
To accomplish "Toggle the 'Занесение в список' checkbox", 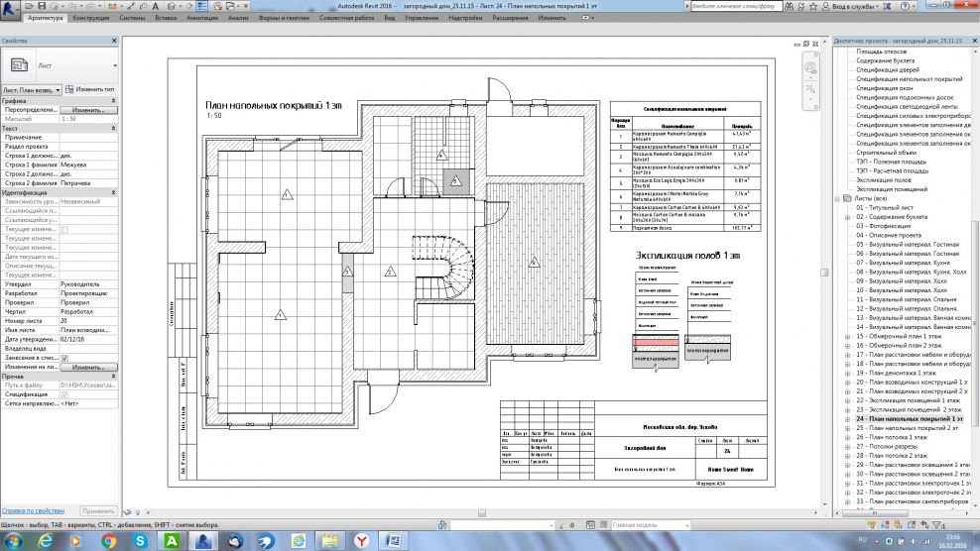I will (64, 358).
